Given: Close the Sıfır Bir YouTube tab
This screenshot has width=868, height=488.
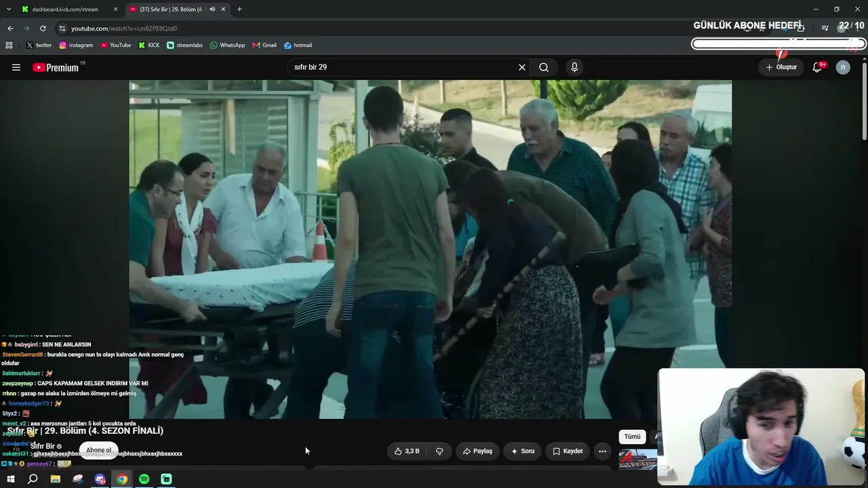Looking at the screenshot, I should [x=223, y=9].
